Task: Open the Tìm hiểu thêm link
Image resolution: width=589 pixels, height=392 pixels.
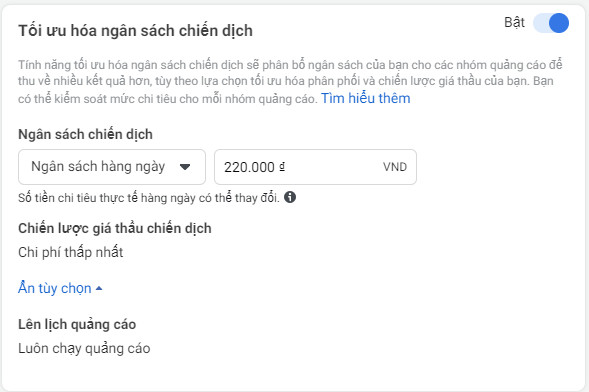Action: (365, 98)
